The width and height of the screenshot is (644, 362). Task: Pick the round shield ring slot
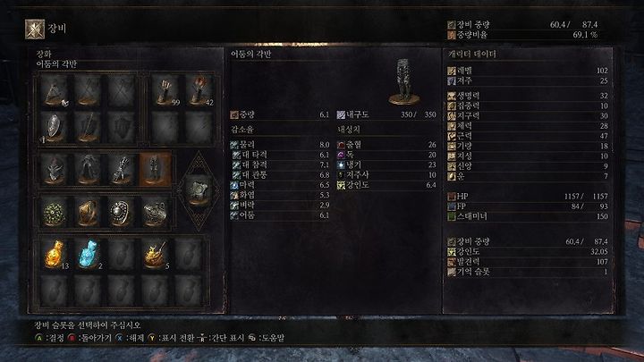[122, 212]
